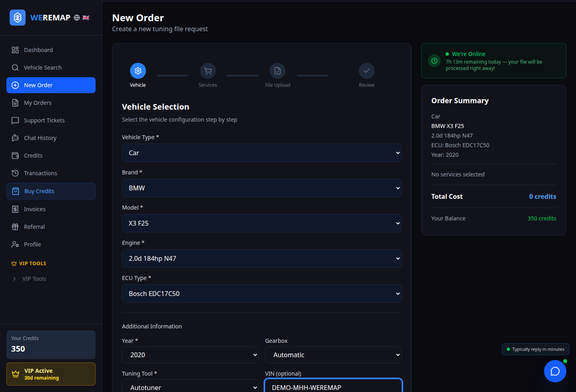The image size is (576, 392).
Task: Click the Vehicle Search magnifier icon
Action: (15, 68)
